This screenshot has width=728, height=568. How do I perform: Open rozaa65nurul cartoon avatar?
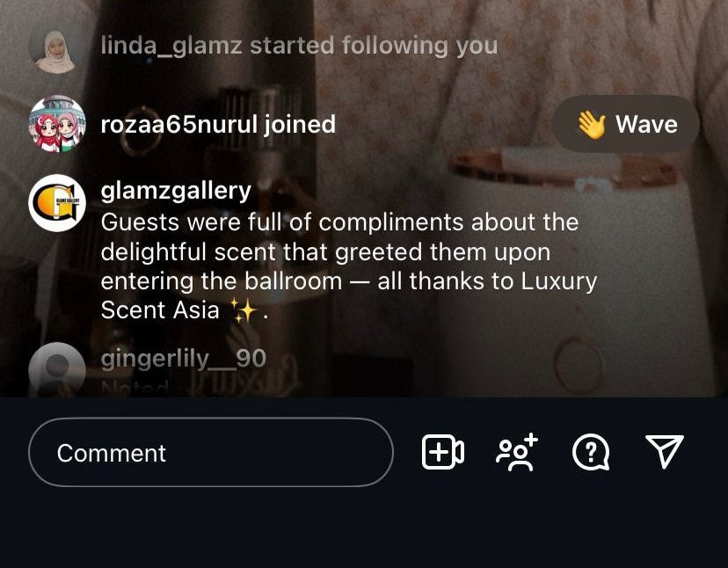[57, 124]
